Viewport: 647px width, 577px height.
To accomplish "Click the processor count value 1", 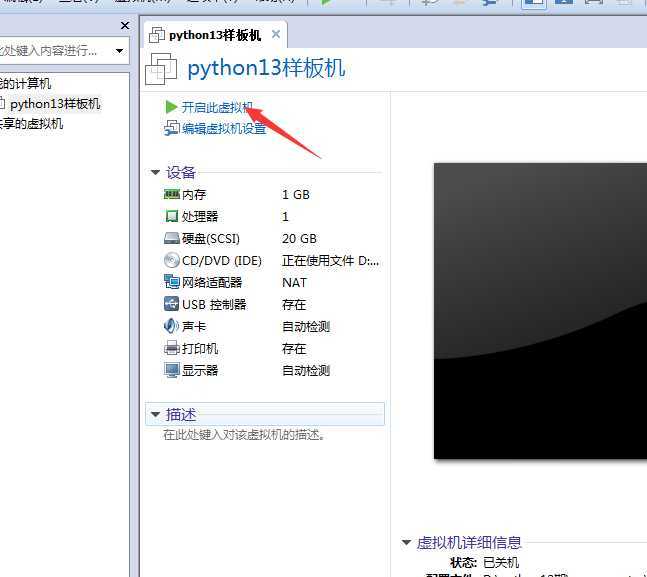I will (285, 217).
